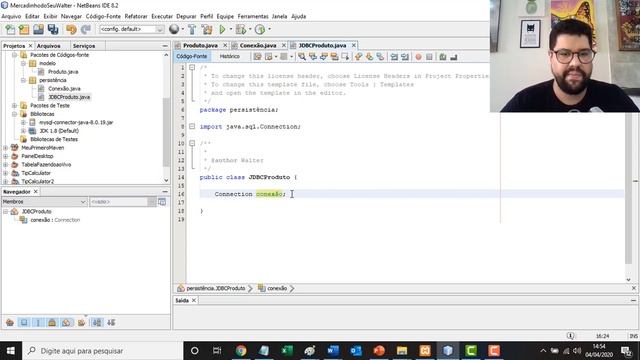Select Conexão.java in project tree
640x360 pixels.
[64, 89]
